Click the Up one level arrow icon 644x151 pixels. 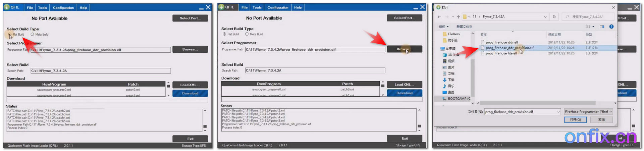[458, 17]
